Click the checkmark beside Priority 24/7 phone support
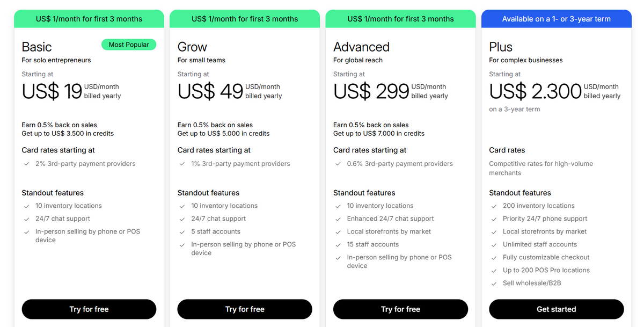Viewport: 644px width, 327px height. point(494,219)
